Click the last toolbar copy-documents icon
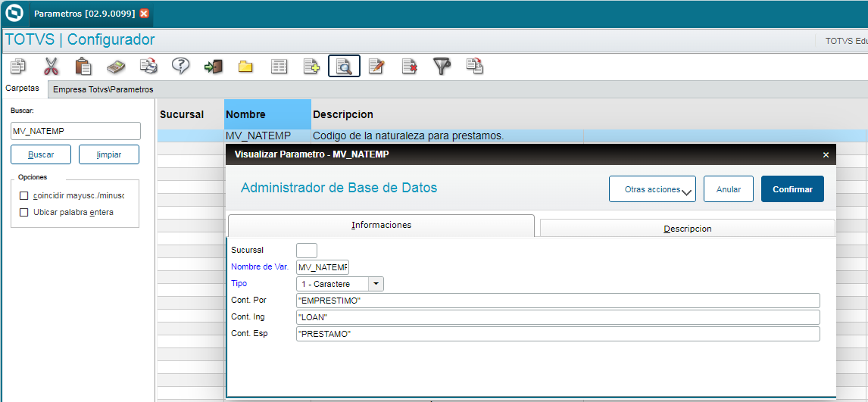The image size is (868, 402). pos(474,67)
